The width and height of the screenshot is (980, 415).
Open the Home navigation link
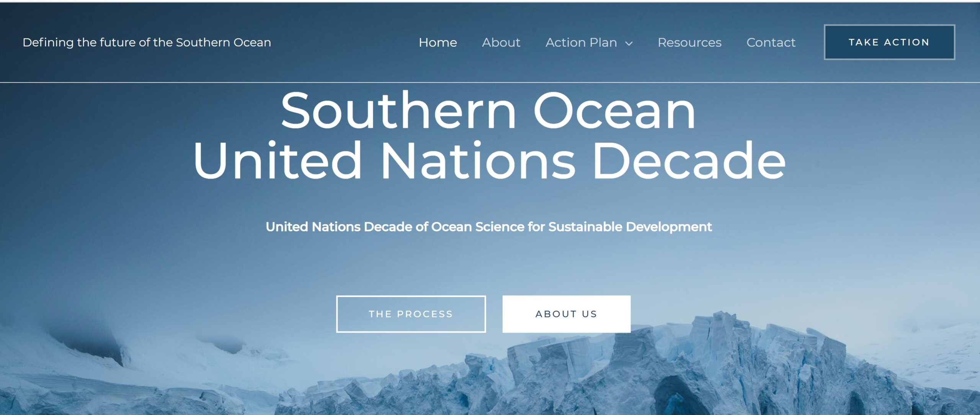[x=438, y=42]
